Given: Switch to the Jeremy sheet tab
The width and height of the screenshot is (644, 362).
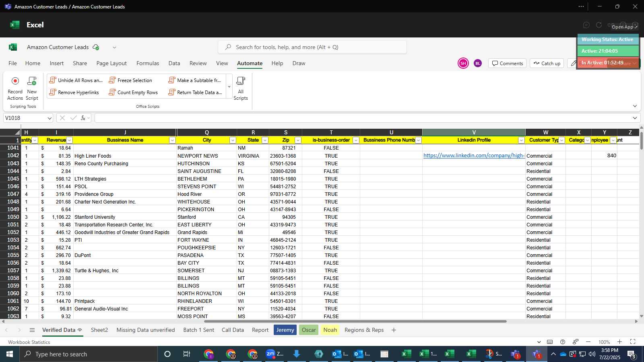Looking at the screenshot, I should tap(285, 330).
